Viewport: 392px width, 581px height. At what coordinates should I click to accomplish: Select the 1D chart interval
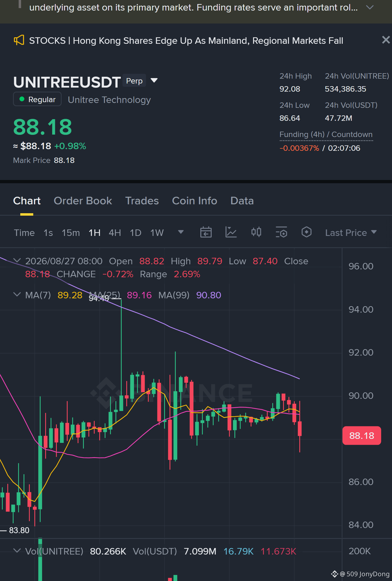tap(136, 233)
